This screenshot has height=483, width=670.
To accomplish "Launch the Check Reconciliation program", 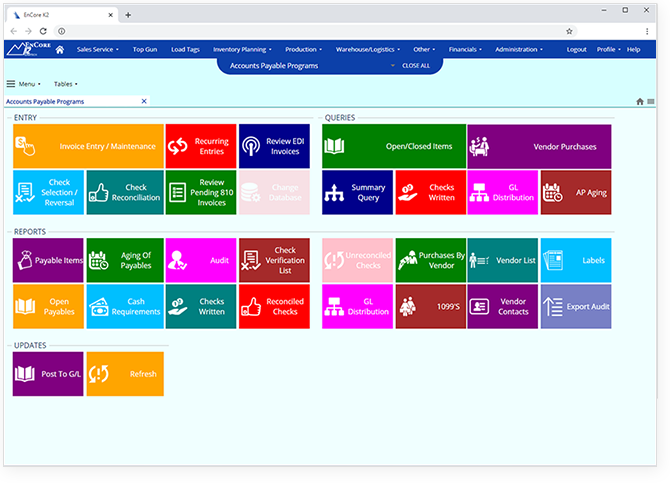I will 124,192.
